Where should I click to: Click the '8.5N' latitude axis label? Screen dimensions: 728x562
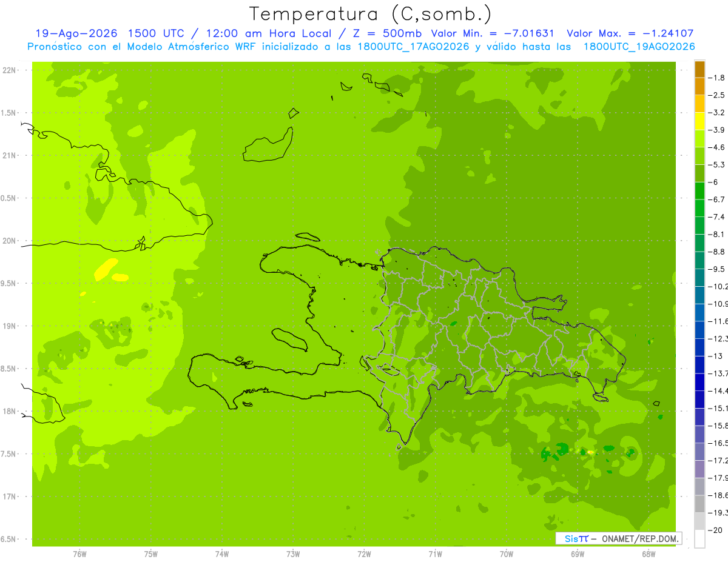tap(9, 369)
